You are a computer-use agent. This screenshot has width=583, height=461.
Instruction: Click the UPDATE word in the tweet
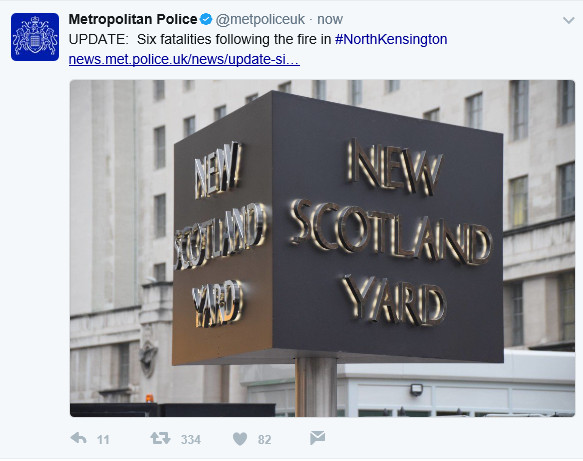coord(98,39)
